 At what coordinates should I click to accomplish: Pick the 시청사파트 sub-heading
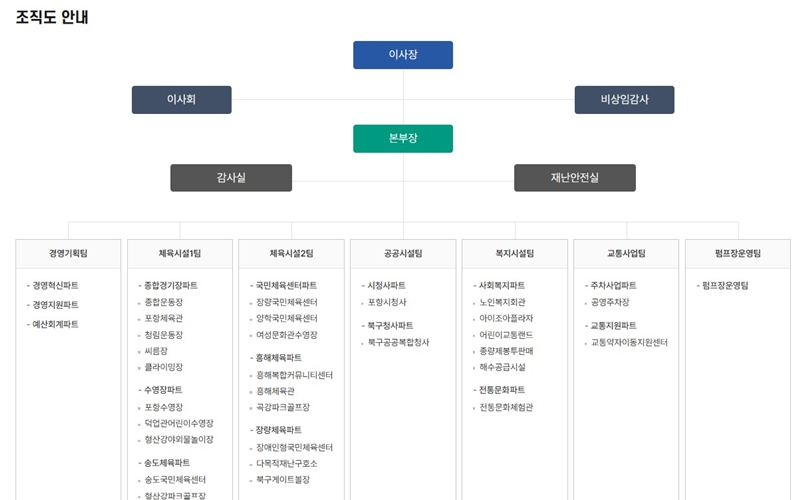tap(386, 285)
